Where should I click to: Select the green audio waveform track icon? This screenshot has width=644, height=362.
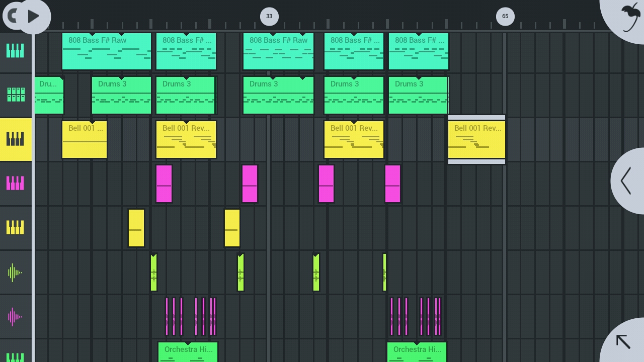coord(15,272)
